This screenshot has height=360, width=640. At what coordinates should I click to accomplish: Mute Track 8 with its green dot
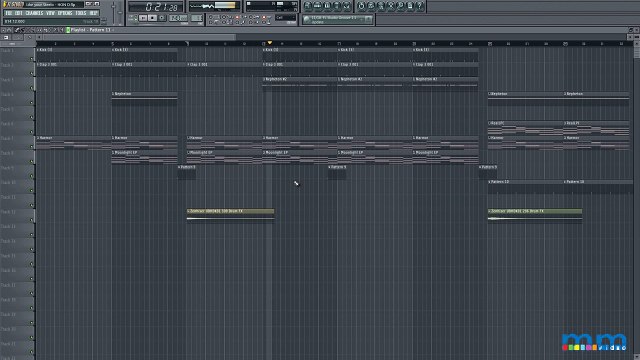coord(32,161)
